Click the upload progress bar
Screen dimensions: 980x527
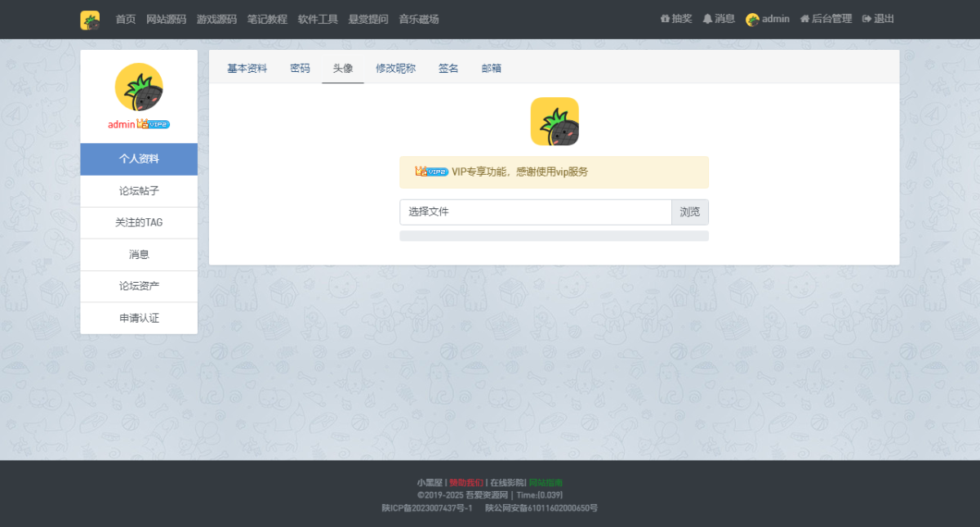coord(554,236)
